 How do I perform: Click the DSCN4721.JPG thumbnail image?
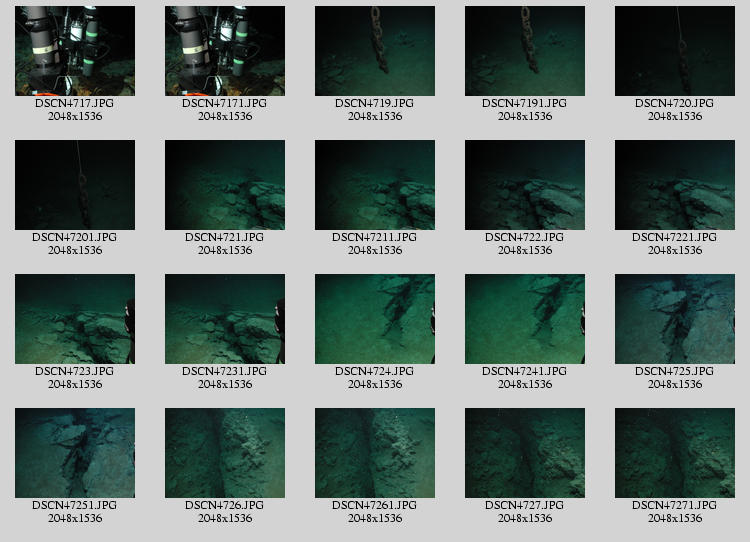click(x=225, y=185)
